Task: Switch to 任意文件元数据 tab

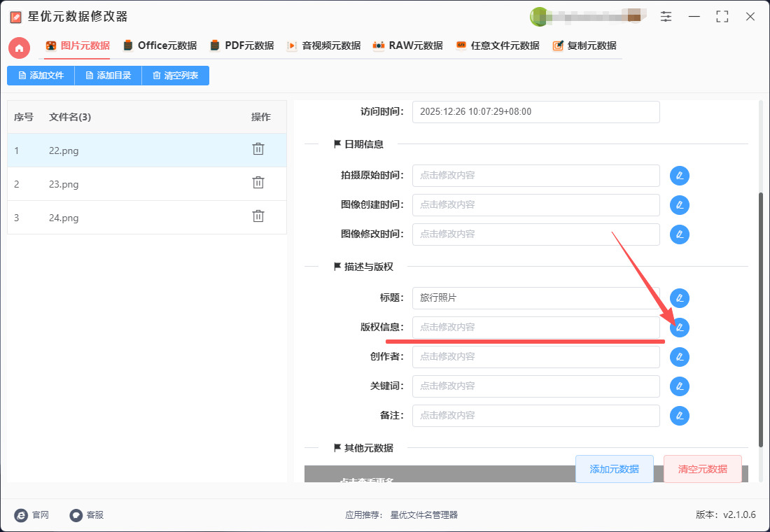Action: (498, 45)
